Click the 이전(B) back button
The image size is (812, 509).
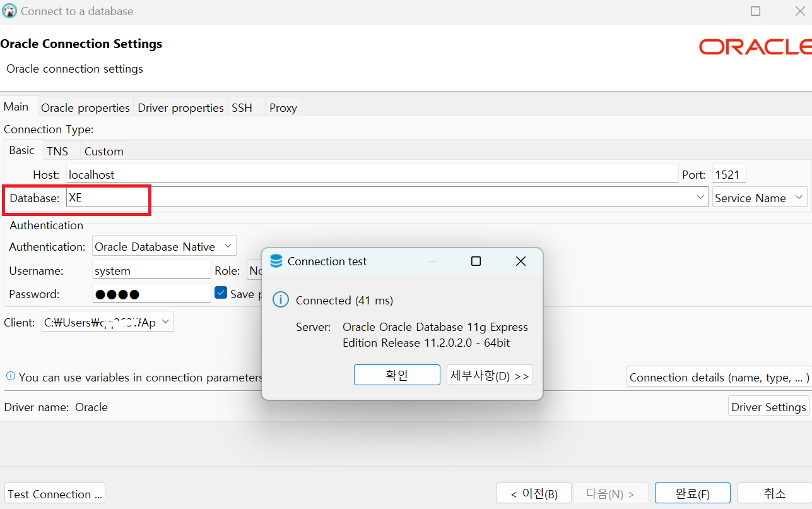[x=534, y=493]
